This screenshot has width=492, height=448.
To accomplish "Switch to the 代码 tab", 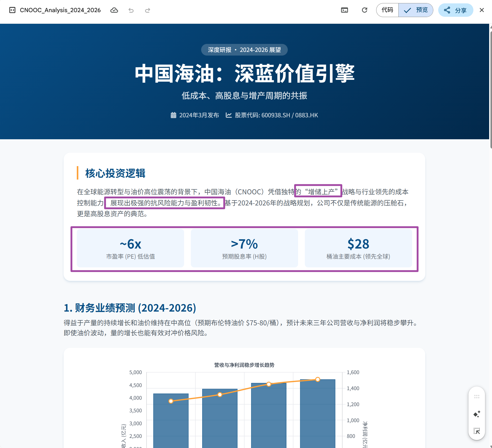I will [387, 10].
